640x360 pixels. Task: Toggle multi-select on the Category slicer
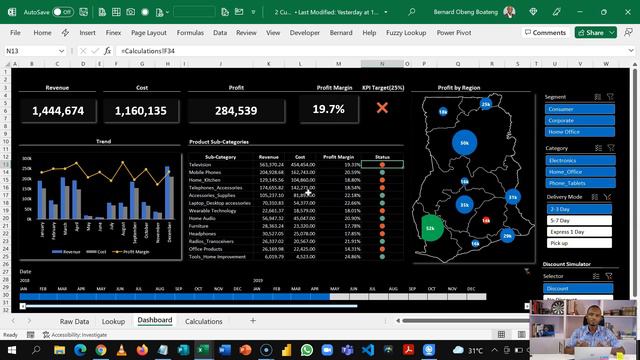pos(598,148)
